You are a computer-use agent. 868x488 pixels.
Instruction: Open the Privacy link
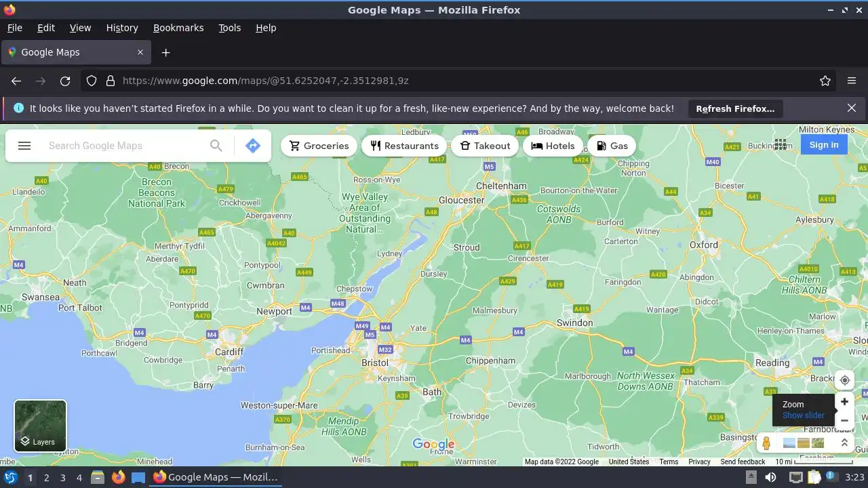tap(699, 462)
